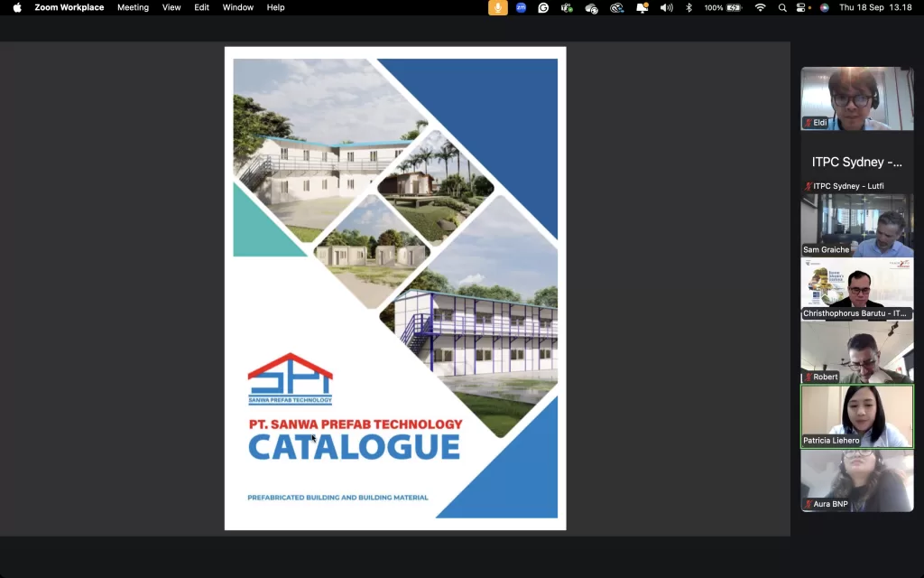The image size is (924, 578).
Task: Click the orange microphone indicator in menu bar
Action: click(x=497, y=7)
